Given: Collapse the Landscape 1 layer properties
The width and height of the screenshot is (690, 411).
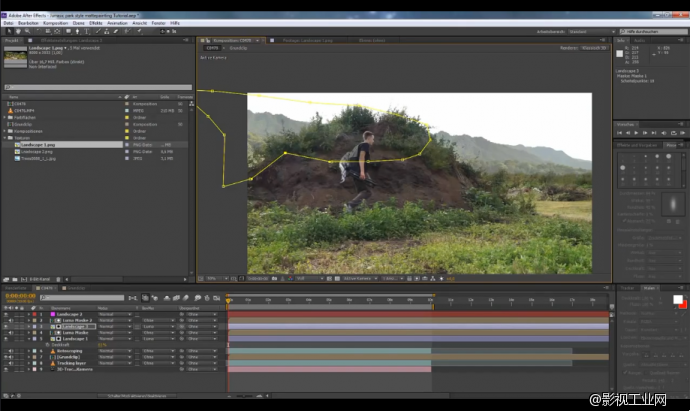Looking at the screenshot, I should click(29, 339).
